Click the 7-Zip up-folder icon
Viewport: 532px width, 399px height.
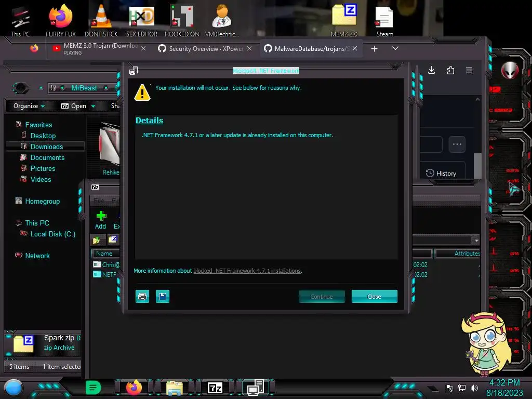[x=96, y=240]
